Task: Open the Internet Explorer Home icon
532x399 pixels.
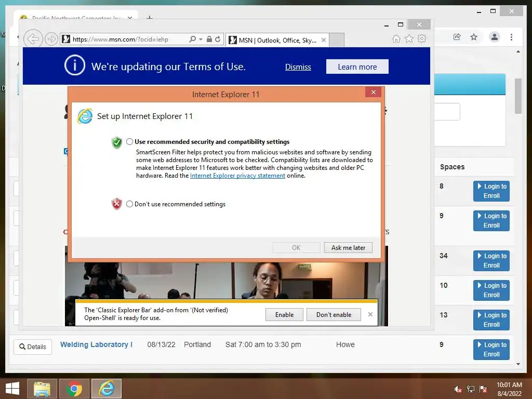Action: [396, 38]
